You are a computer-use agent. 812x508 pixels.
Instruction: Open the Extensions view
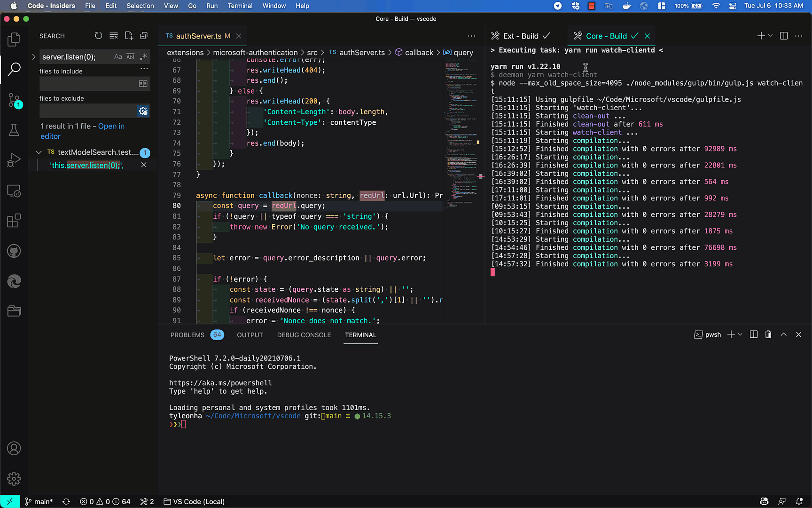click(14, 221)
